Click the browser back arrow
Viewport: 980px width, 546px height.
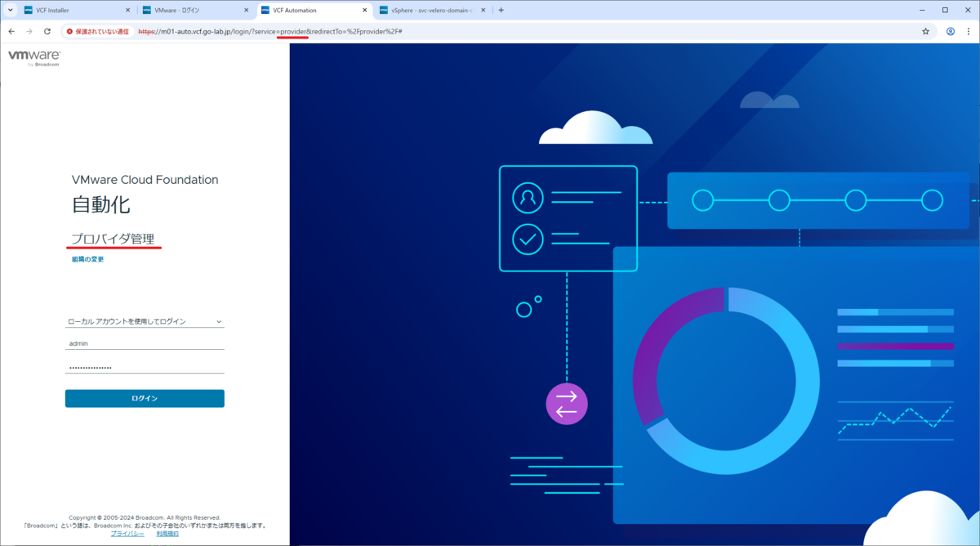(11, 31)
